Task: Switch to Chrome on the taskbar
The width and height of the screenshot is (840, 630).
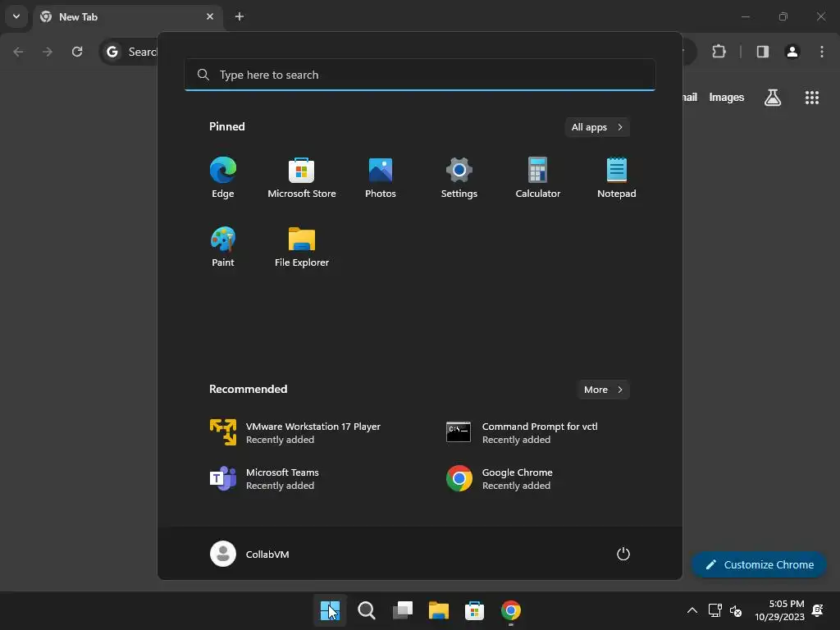Action: [510, 610]
